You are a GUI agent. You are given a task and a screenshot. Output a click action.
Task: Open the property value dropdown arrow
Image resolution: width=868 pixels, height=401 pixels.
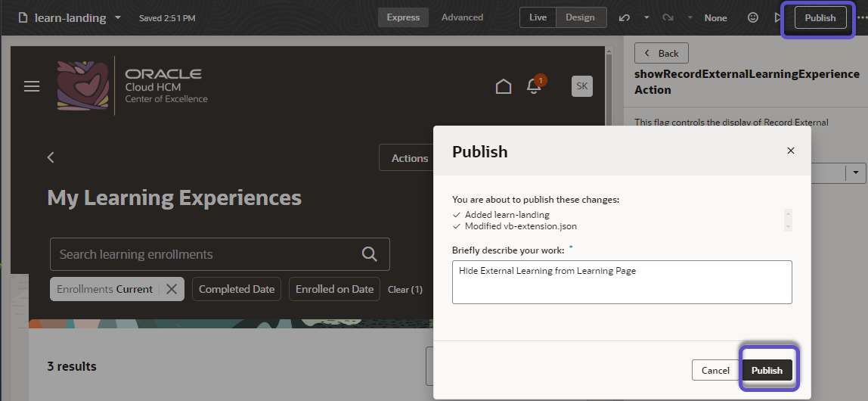pos(856,173)
